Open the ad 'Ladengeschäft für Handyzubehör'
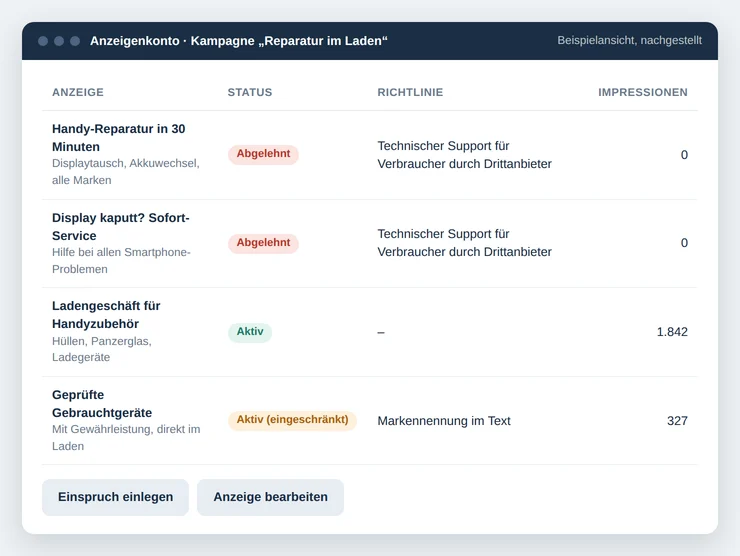Screen dimensions: 740x556 (106, 315)
